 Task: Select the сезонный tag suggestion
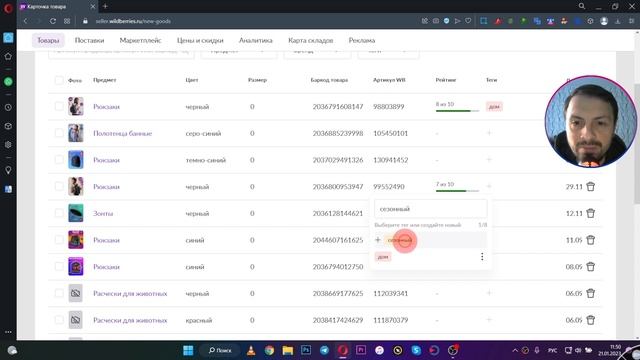400,240
